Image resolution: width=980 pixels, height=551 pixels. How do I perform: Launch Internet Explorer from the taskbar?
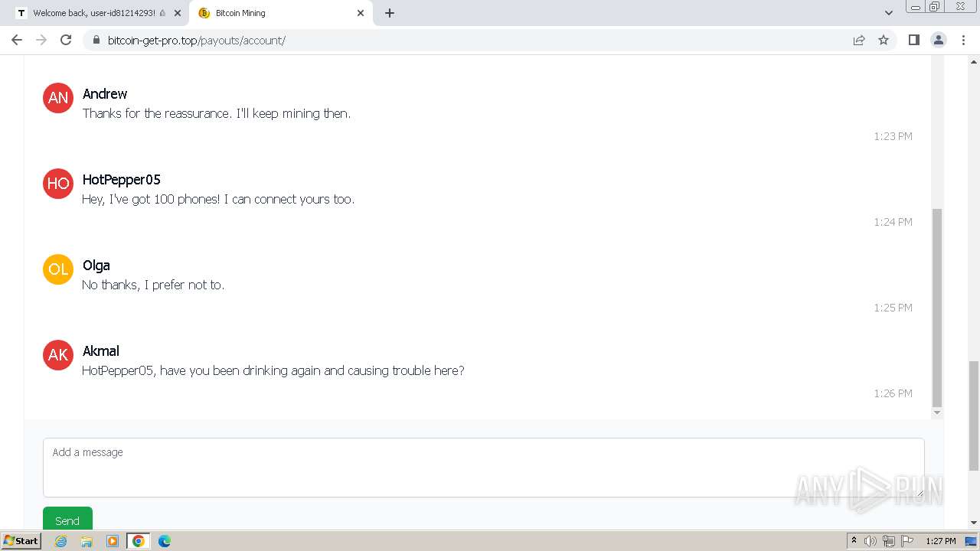61,541
